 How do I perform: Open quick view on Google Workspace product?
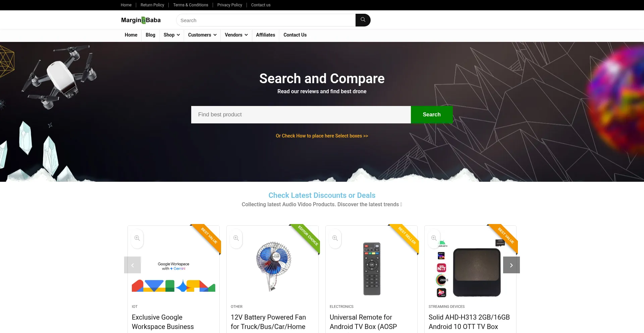click(137, 238)
